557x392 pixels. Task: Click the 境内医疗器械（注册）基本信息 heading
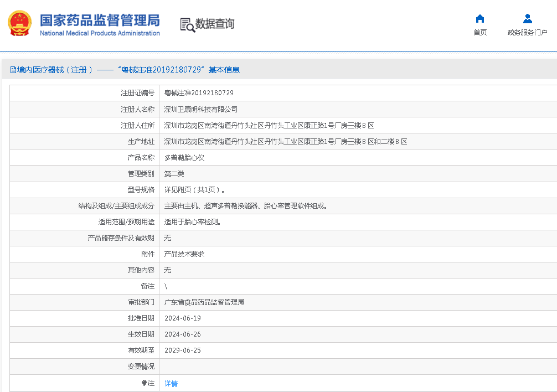125,70
